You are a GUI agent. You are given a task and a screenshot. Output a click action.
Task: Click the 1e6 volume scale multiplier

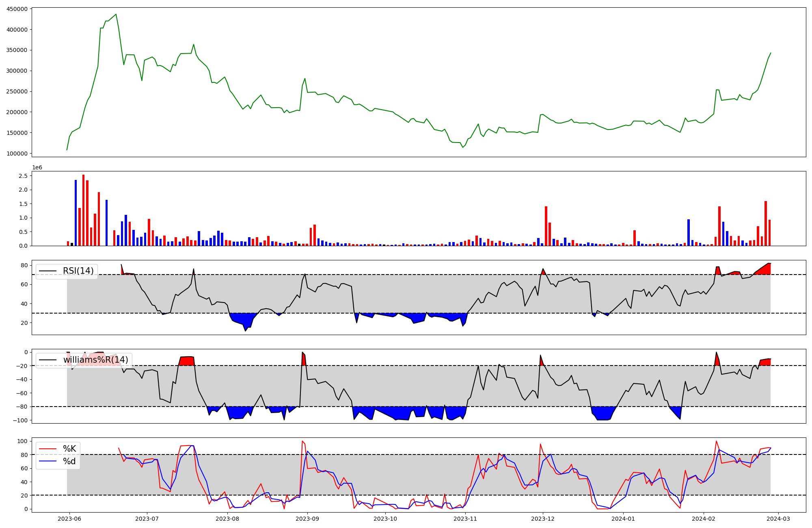pos(37,168)
